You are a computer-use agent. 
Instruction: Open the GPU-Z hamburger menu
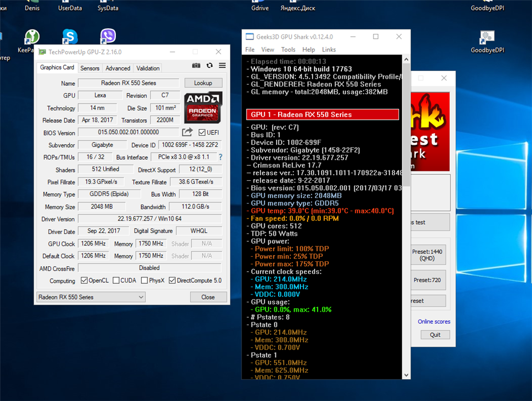click(x=222, y=65)
